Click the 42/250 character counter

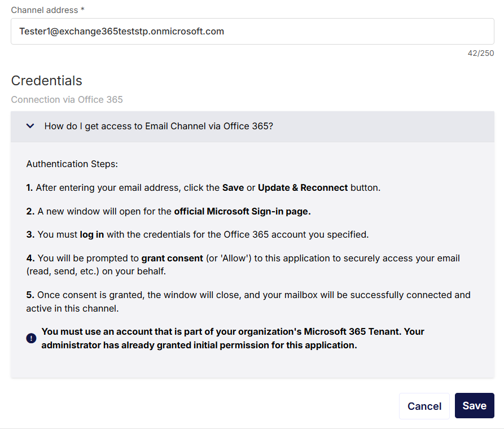[x=480, y=53]
